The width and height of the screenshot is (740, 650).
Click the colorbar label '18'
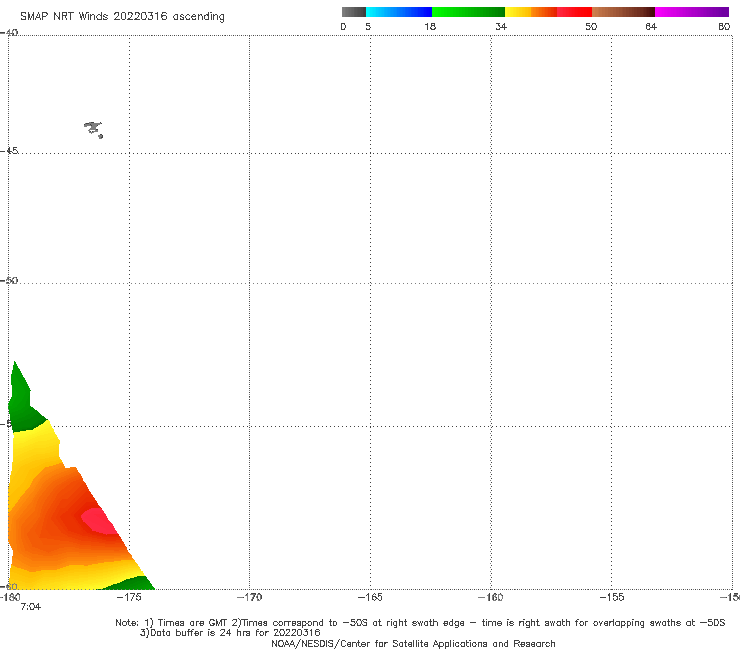click(x=430, y=27)
